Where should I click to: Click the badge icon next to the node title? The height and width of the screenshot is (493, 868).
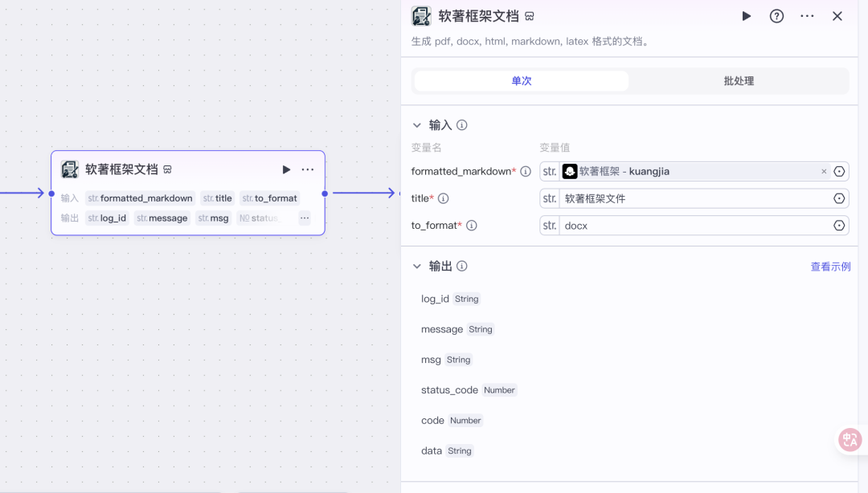167,170
